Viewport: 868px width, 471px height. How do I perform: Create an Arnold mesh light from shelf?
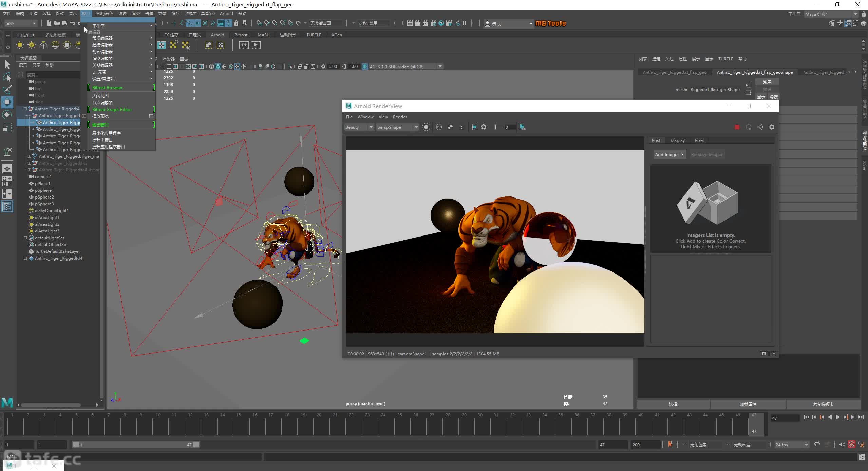[32, 45]
